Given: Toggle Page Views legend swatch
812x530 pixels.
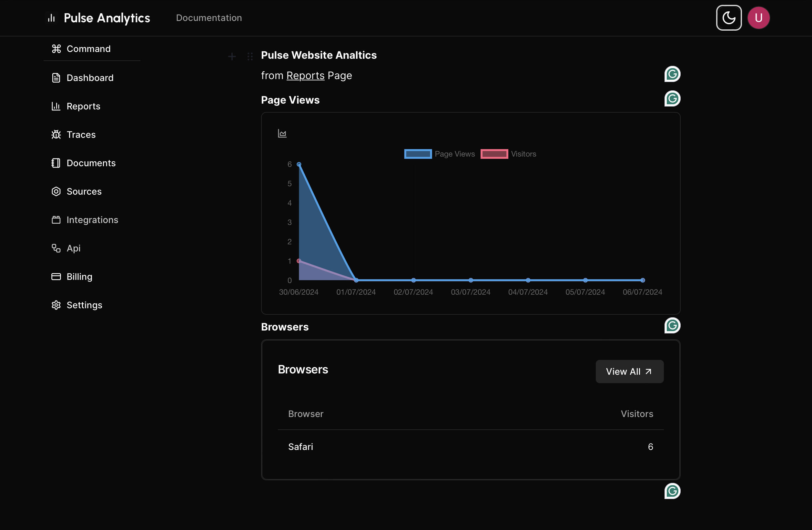Looking at the screenshot, I should point(418,154).
